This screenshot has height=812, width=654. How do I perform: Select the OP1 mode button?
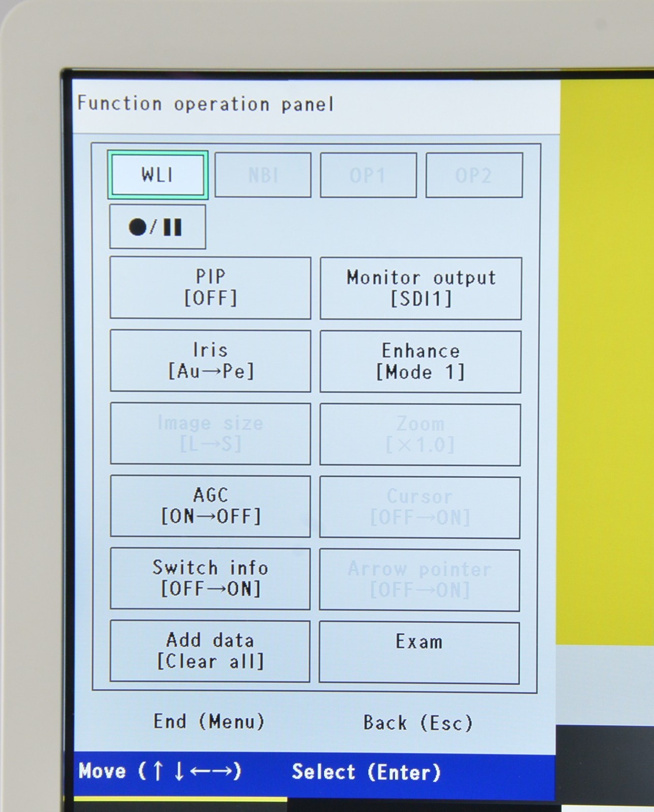(x=368, y=175)
